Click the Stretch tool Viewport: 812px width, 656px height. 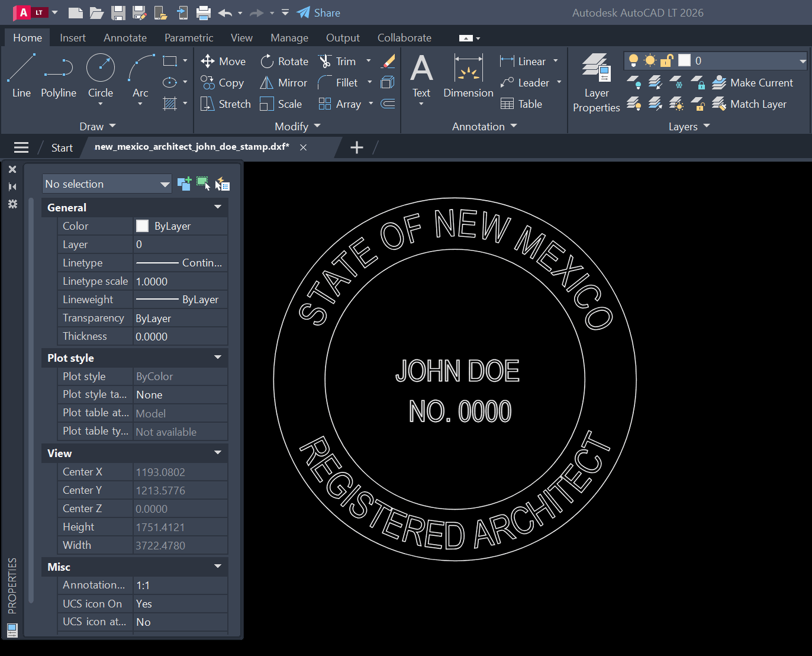pos(225,104)
